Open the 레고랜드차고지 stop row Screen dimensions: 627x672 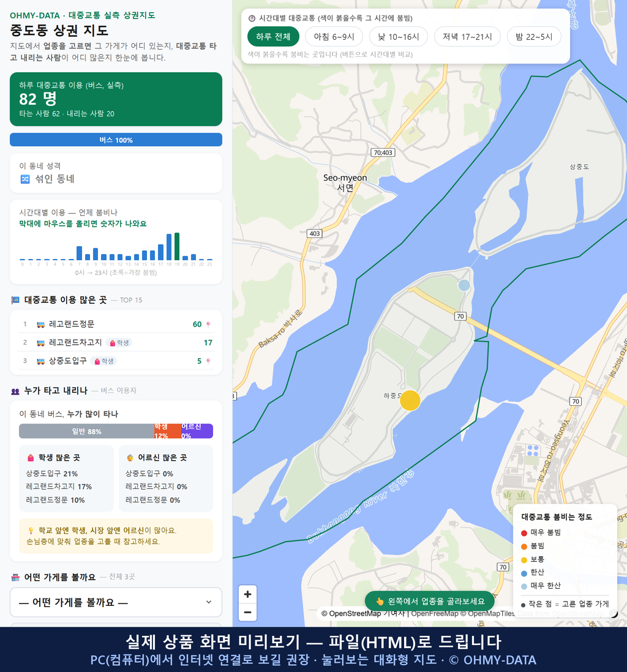116,343
